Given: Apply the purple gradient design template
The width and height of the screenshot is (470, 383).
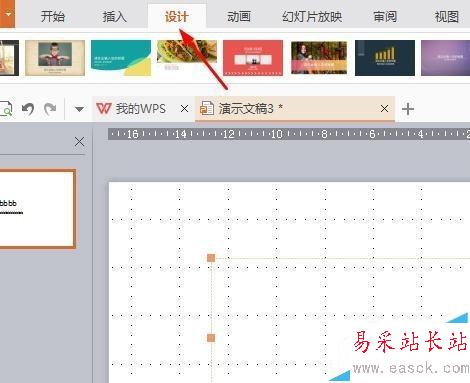Looking at the screenshot, I should [x=446, y=58].
